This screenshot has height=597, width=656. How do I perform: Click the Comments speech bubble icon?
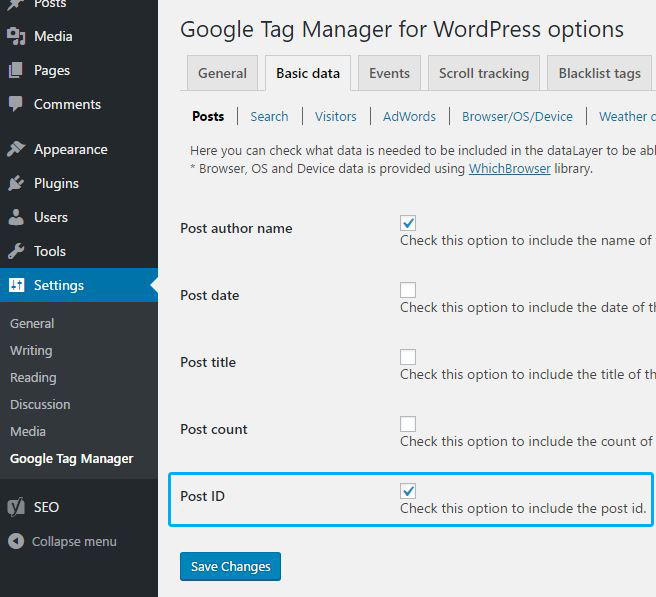[x=16, y=104]
